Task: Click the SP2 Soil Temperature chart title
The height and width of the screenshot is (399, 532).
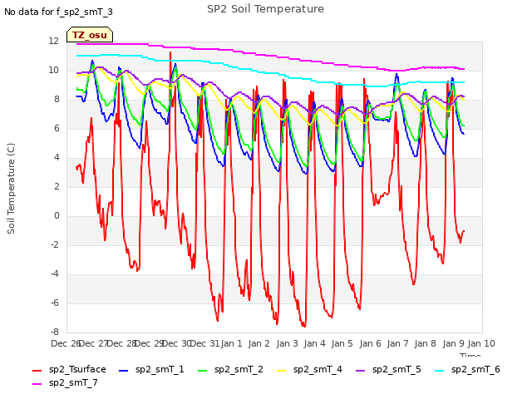Action: pos(265,9)
